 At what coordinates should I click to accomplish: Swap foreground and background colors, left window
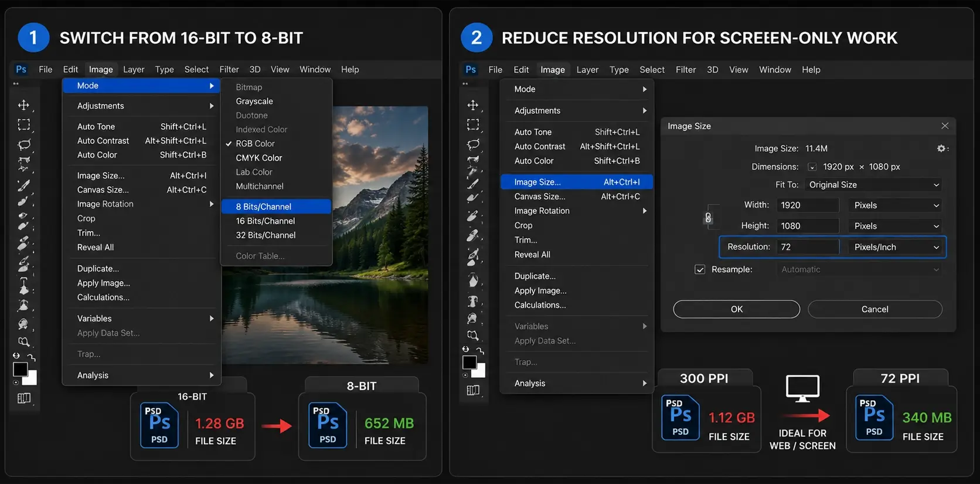31,357
